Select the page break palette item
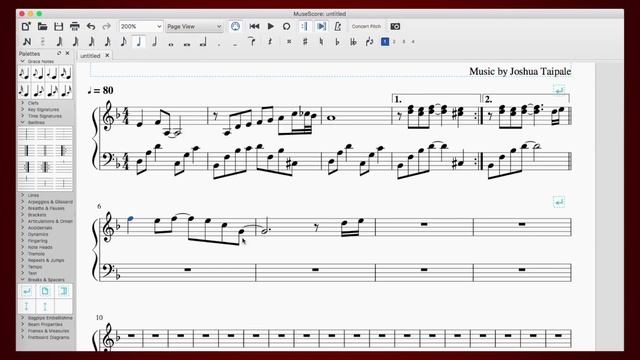The image size is (640, 360). [x=45, y=291]
